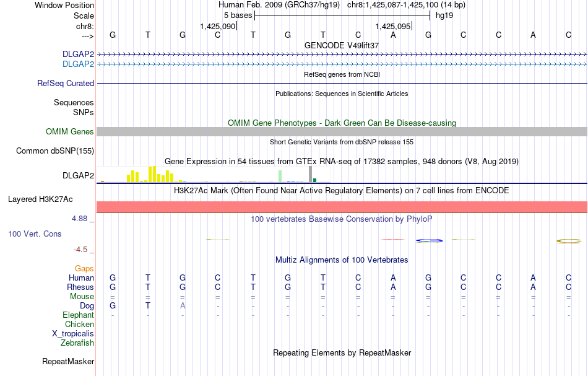Viewport: 588px width, 376px height.
Task: Open the light blue DLGAP2 GENCODE transcript label
Action: point(79,64)
